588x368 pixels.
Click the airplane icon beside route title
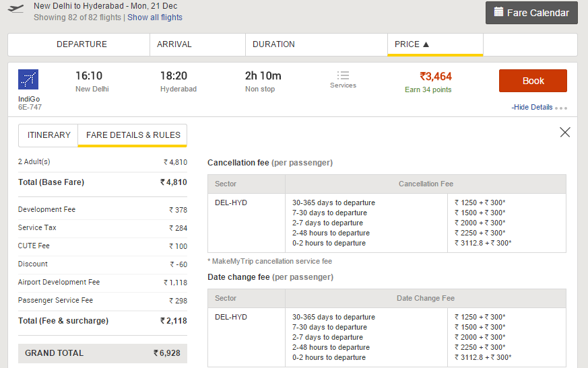click(x=15, y=9)
